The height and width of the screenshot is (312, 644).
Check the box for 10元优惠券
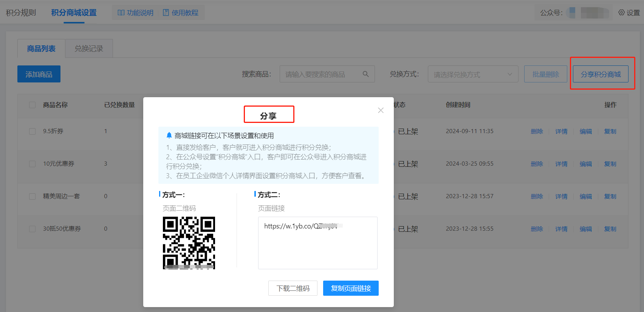(x=33, y=164)
